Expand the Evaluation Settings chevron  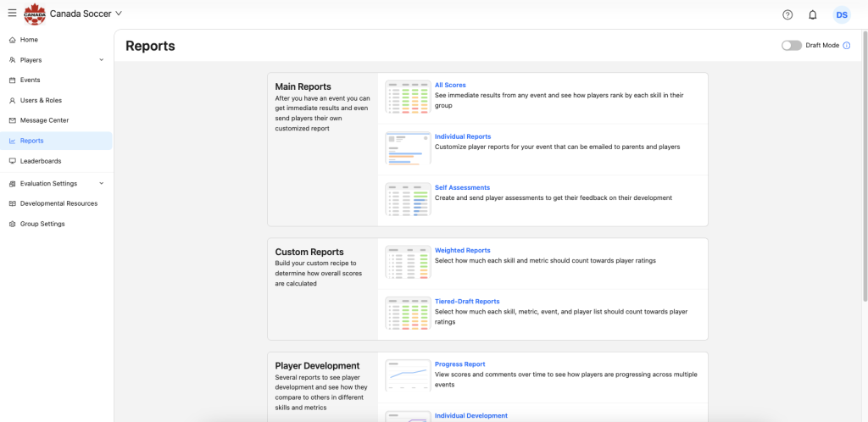(x=102, y=183)
